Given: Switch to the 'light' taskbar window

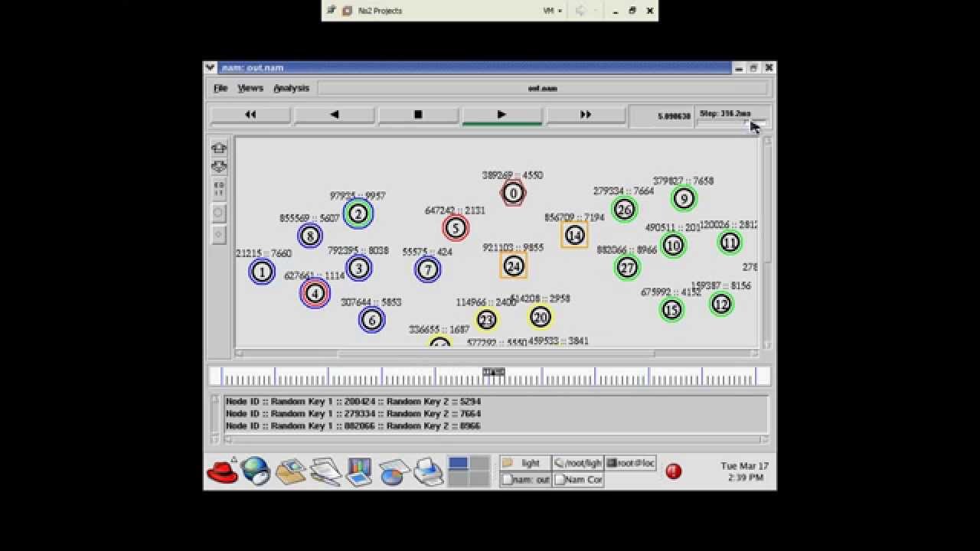Looking at the screenshot, I should pos(525,463).
